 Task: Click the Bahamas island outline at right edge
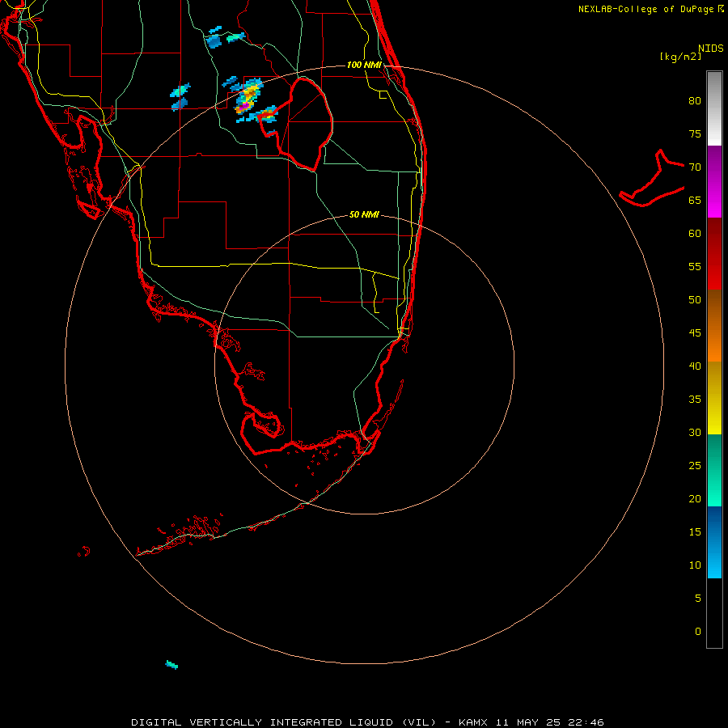(652, 178)
